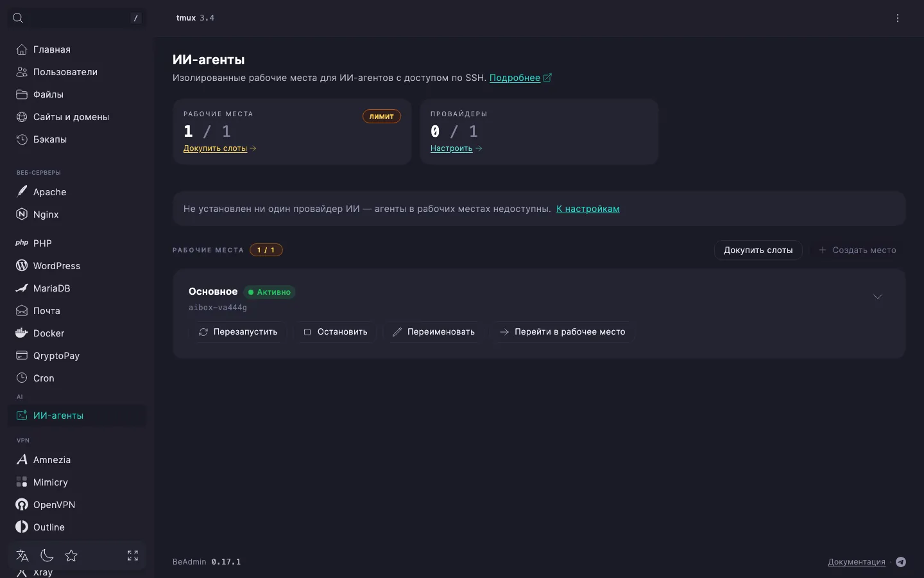
Task: Click the Перезапустить button
Action: coord(238,332)
